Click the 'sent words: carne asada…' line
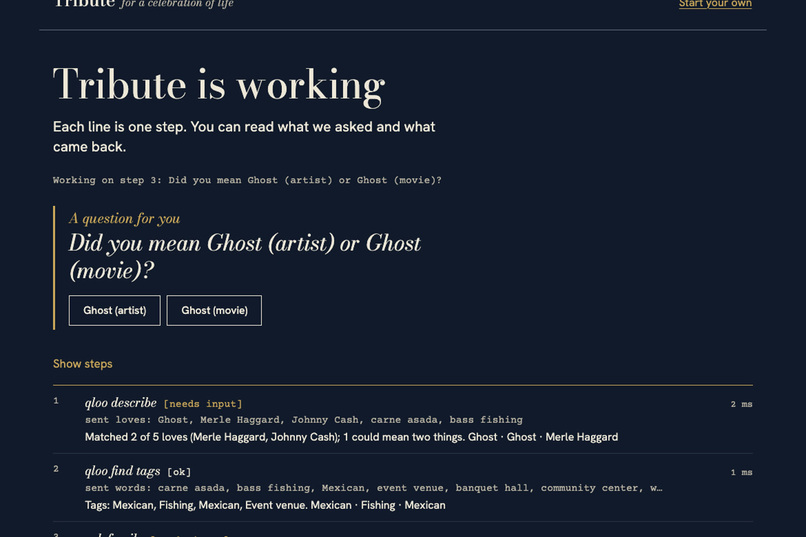This screenshot has height=537, width=806. (x=374, y=488)
